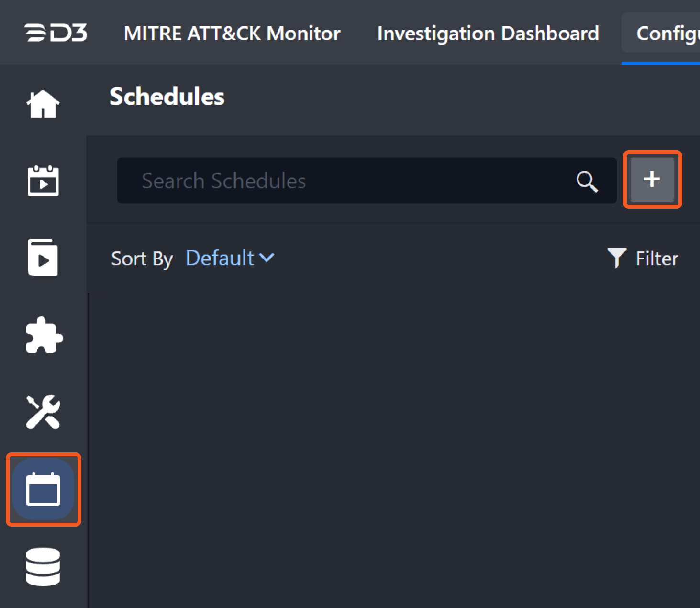The image size is (700, 608).
Task: Go to the home icon in sidebar
Action: [x=43, y=104]
